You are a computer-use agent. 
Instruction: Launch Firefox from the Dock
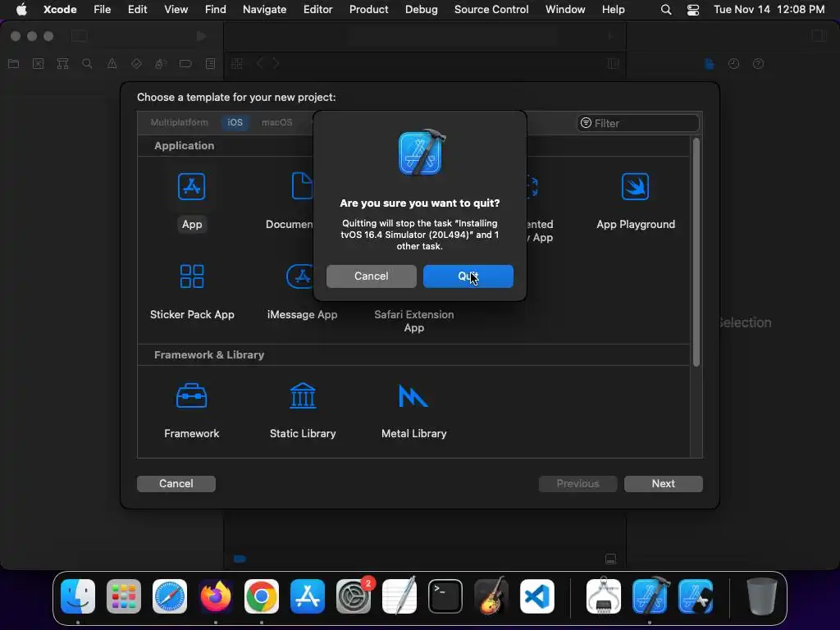coord(216,596)
